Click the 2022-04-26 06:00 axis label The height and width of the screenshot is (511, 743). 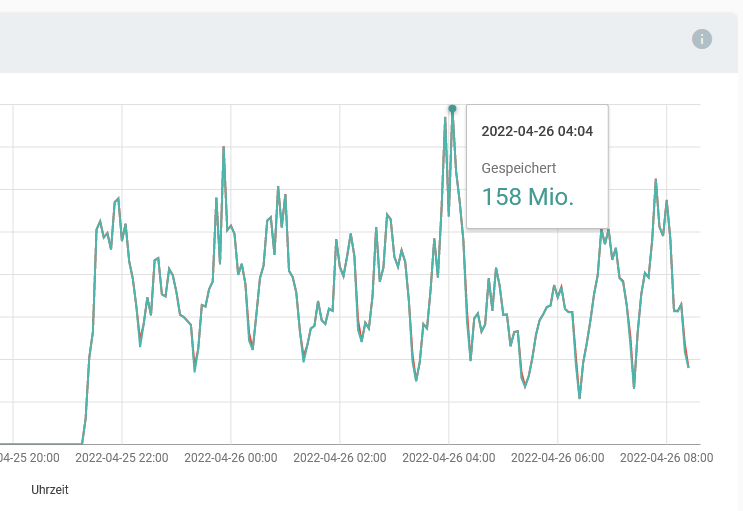pyautogui.click(x=558, y=457)
